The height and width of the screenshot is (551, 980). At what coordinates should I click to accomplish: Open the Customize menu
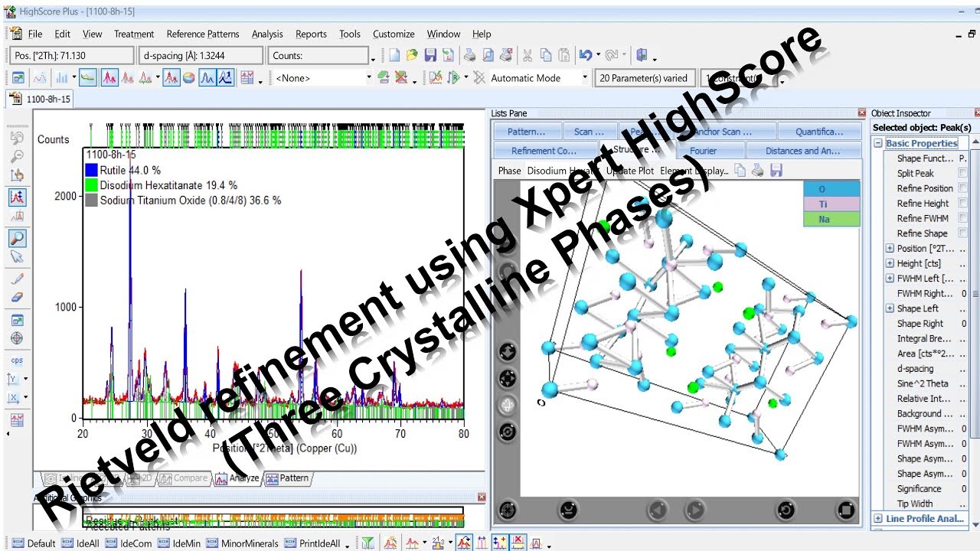(x=394, y=34)
